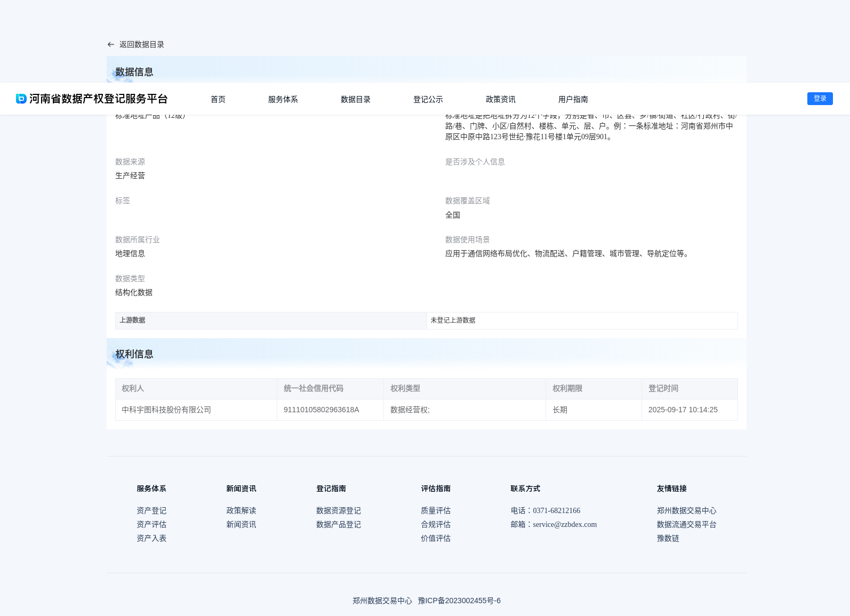Click the 长期 rights period cell

coord(594,410)
